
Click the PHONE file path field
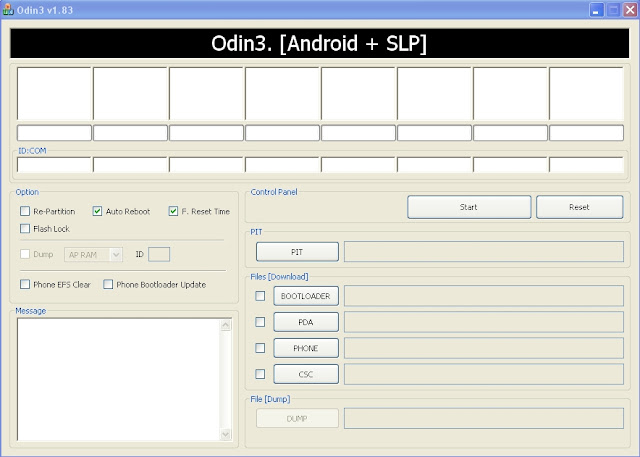[x=484, y=348]
